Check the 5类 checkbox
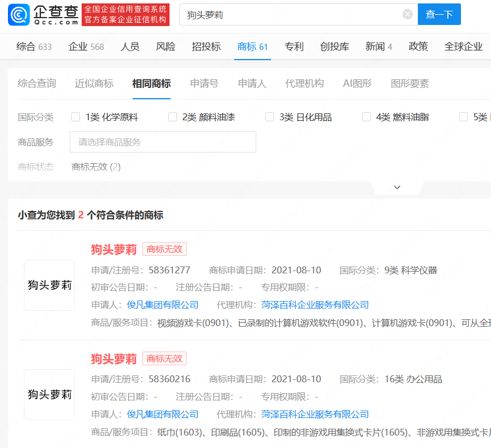 pos(463,117)
